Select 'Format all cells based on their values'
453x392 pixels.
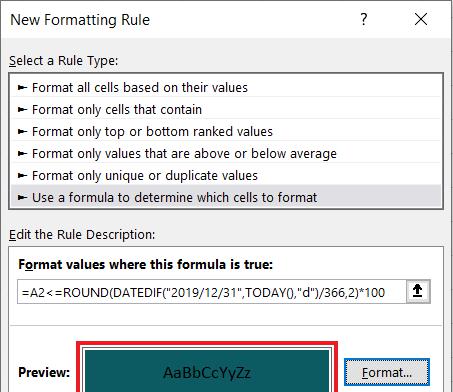point(226,88)
